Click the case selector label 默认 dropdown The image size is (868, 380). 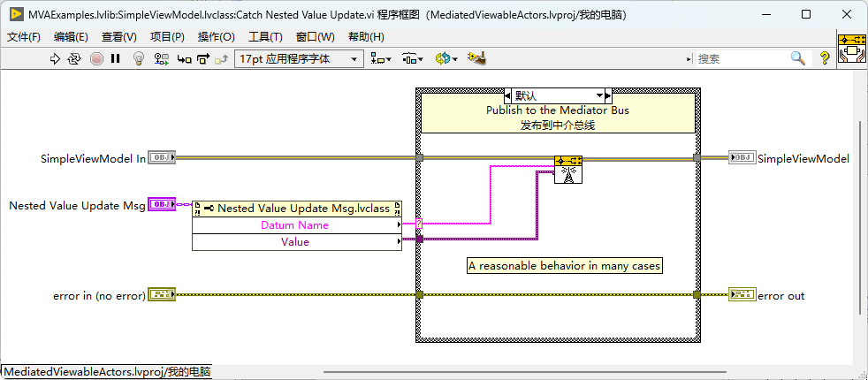pyautogui.click(x=558, y=95)
